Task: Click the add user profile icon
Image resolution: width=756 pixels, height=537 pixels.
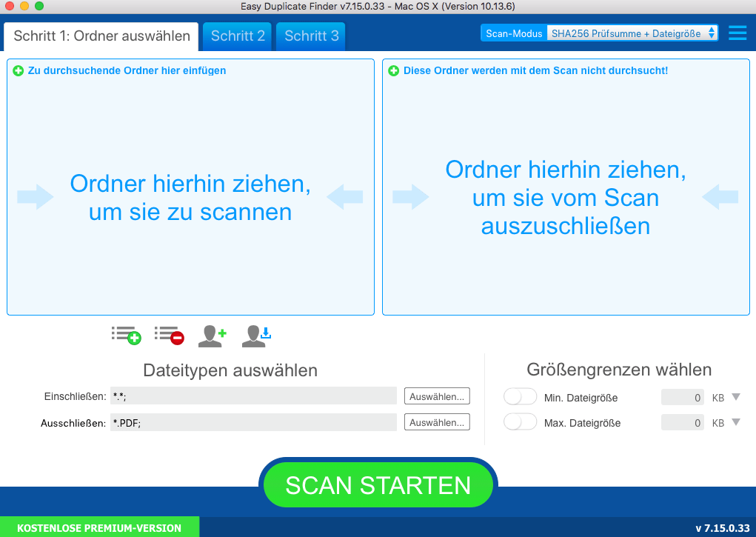Action: tap(212, 336)
